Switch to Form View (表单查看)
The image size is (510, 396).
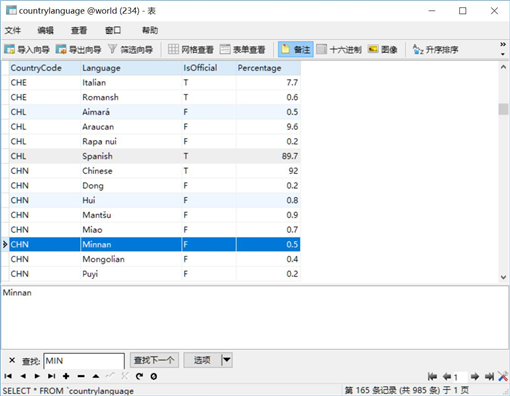click(x=243, y=50)
